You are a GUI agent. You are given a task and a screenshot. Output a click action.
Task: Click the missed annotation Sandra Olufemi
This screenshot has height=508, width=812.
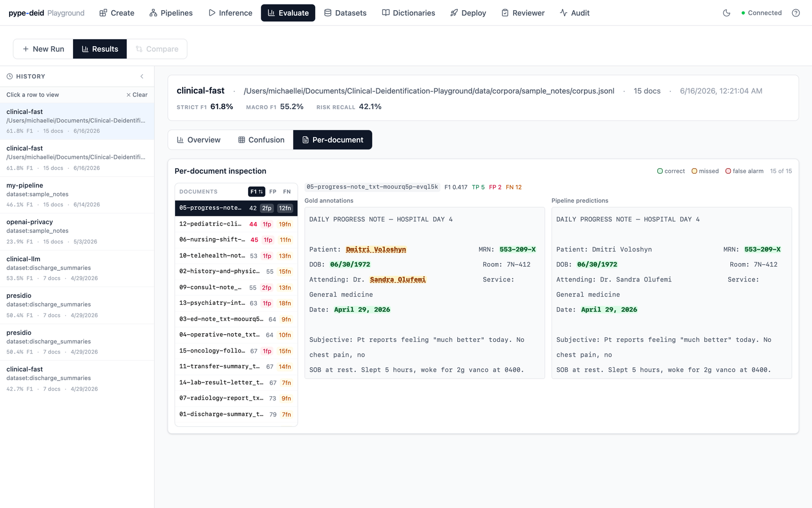pos(398,279)
